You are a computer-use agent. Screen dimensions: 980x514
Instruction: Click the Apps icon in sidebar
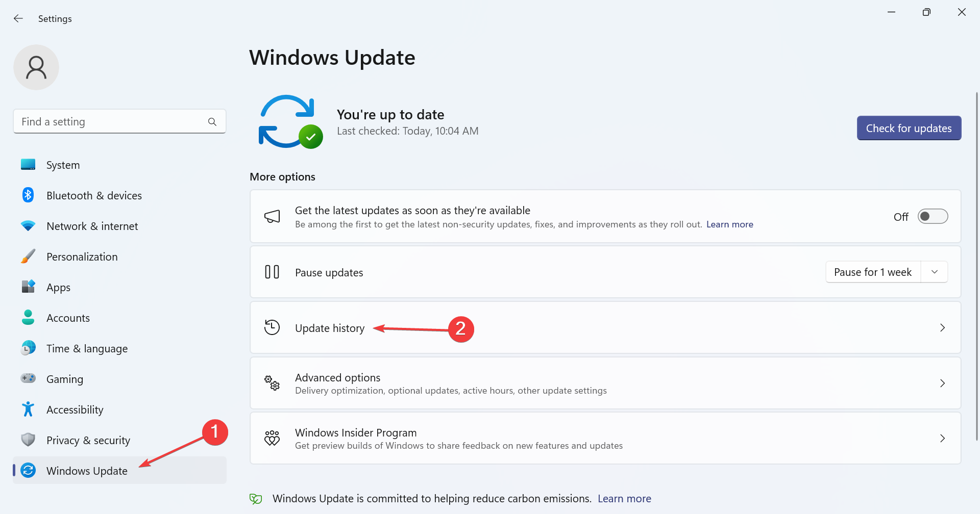28,287
